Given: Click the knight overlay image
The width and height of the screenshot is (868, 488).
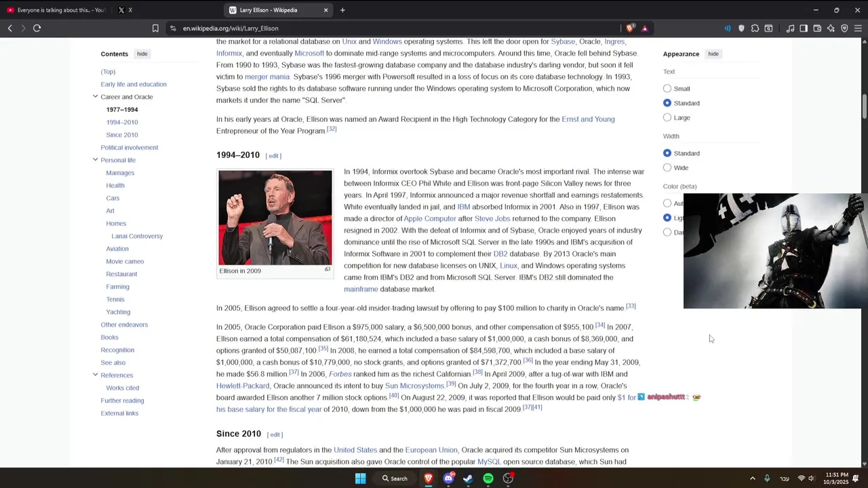Looking at the screenshot, I should pos(775,251).
